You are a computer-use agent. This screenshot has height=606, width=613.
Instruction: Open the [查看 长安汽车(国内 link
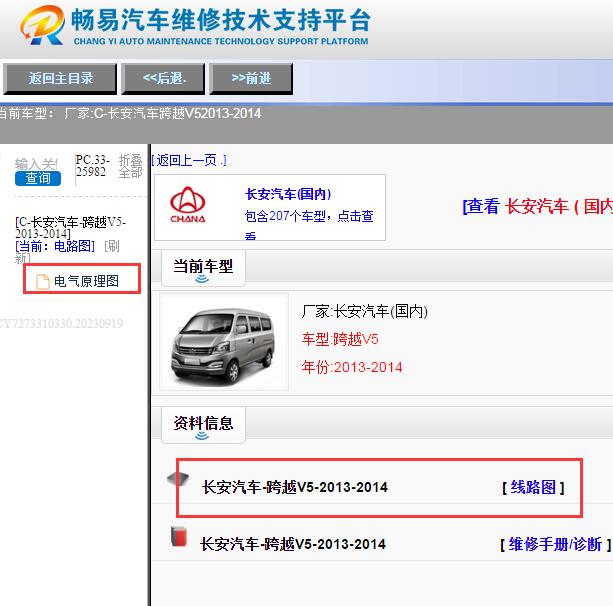538,206
